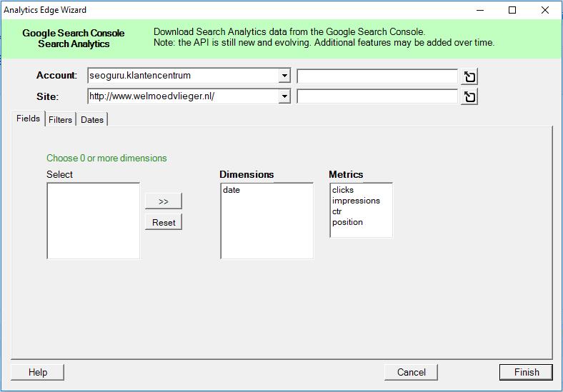This screenshot has height=392, width=563.
Task: Close the Analytics Edge Wizard window
Action: [x=545, y=10]
